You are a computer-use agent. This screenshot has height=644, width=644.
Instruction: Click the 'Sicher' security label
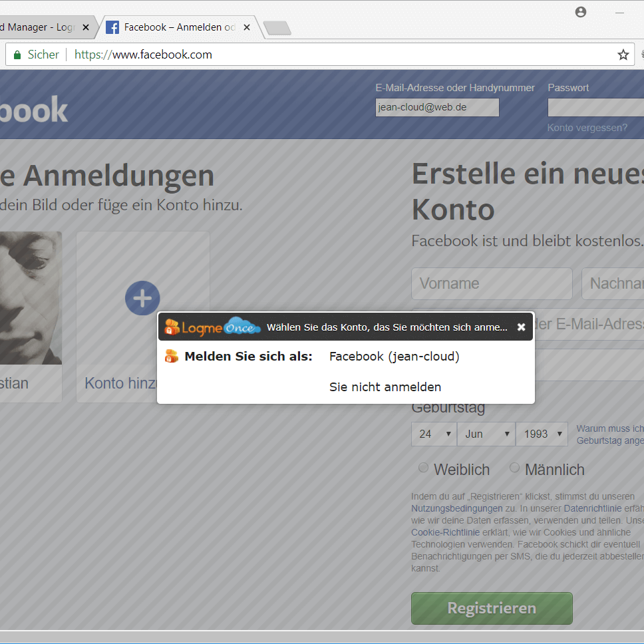tap(43, 55)
